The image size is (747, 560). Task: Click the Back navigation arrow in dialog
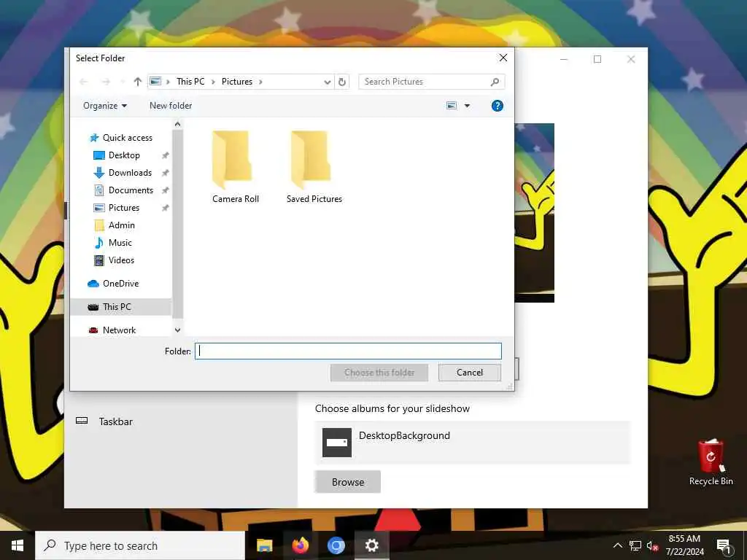[x=84, y=82]
